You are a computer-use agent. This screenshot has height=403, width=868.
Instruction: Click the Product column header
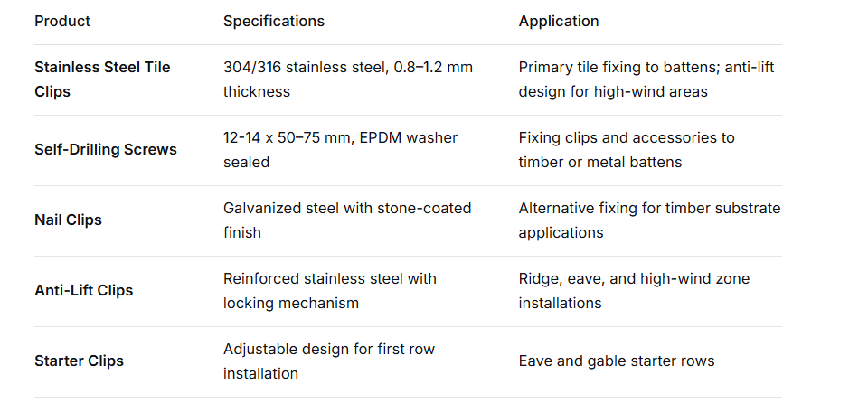click(62, 21)
